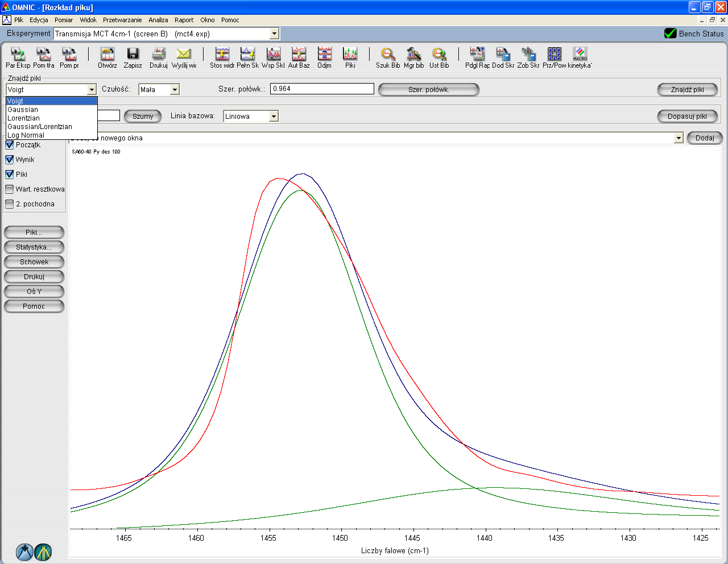Click the Oś Y side button
The width and height of the screenshot is (728, 564).
(x=34, y=292)
